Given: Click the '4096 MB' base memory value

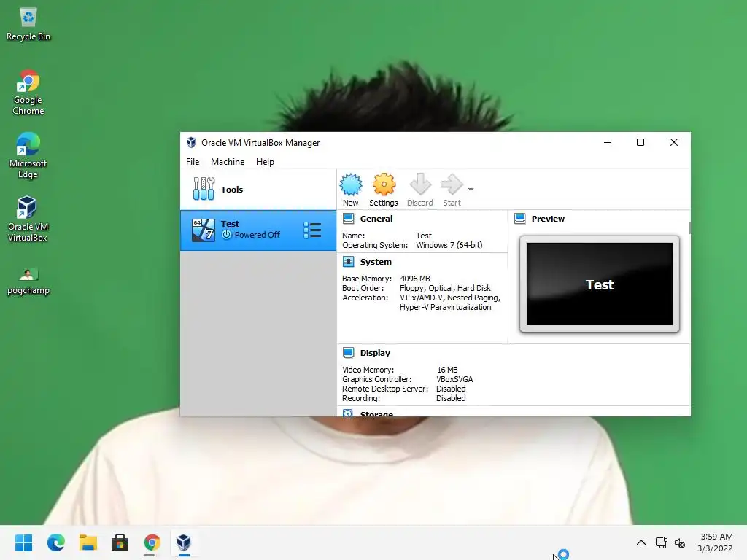Looking at the screenshot, I should tap(415, 279).
